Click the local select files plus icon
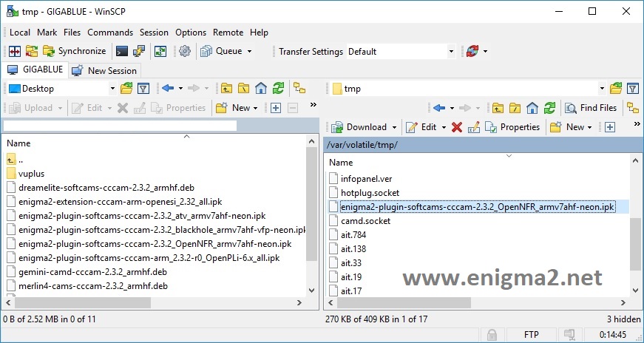Image resolution: width=644 pixels, height=343 pixels. point(276,108)
